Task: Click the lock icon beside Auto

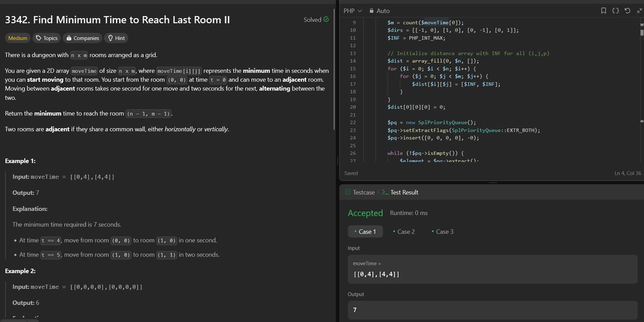Action: pos(372,11)
